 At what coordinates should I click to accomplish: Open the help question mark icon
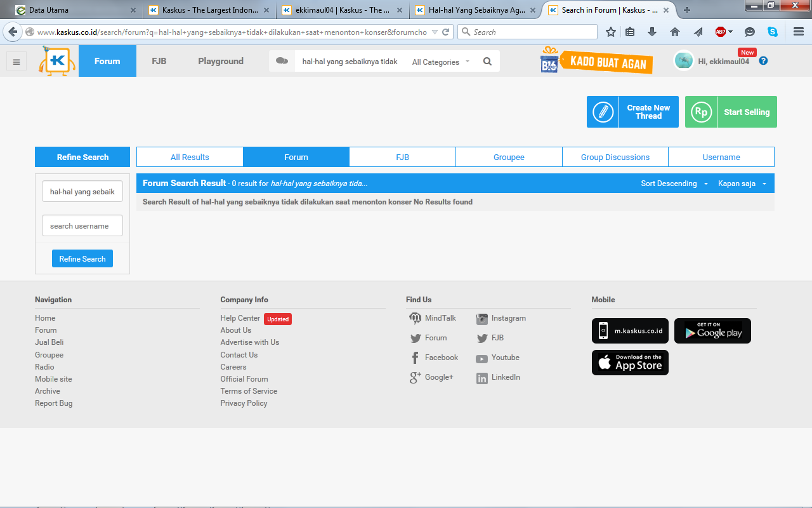coord(763,61)
